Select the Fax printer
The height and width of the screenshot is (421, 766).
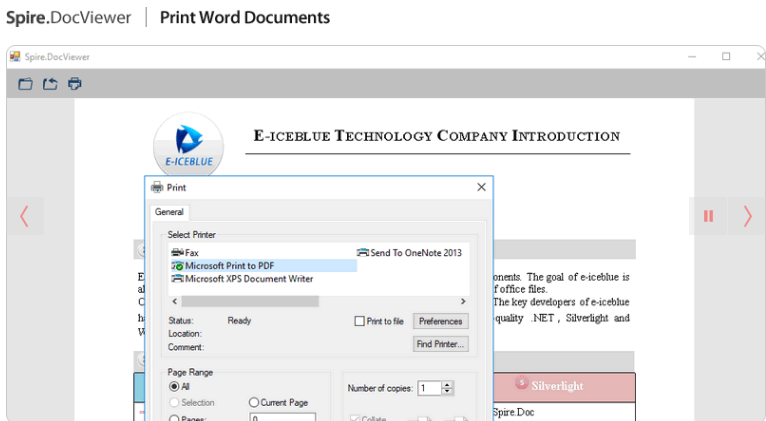coord(185,253)
